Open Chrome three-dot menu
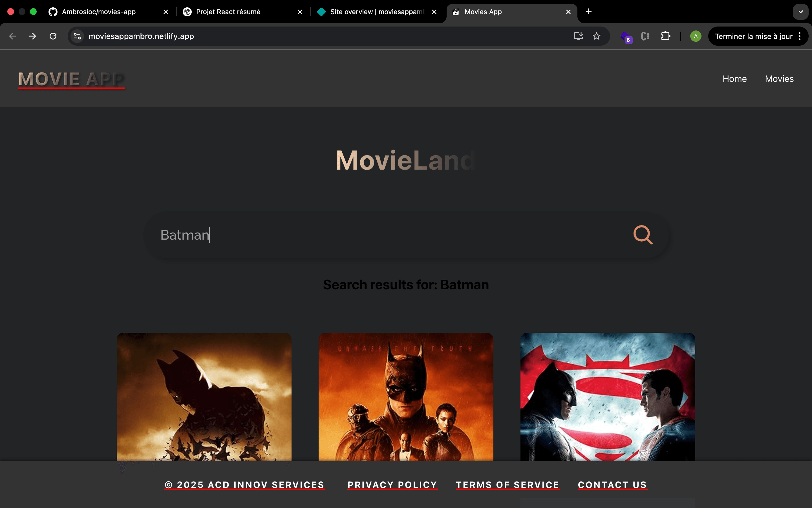This screenshot has width=812, height=508. 800,36
